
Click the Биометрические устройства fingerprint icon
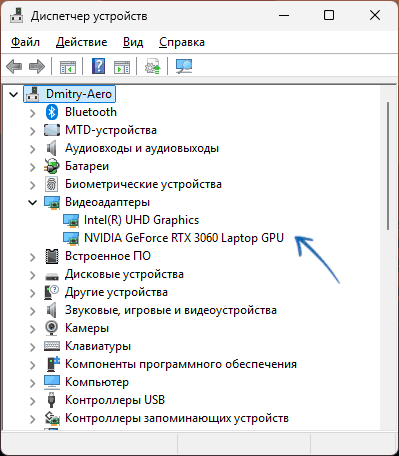[52, 184]
